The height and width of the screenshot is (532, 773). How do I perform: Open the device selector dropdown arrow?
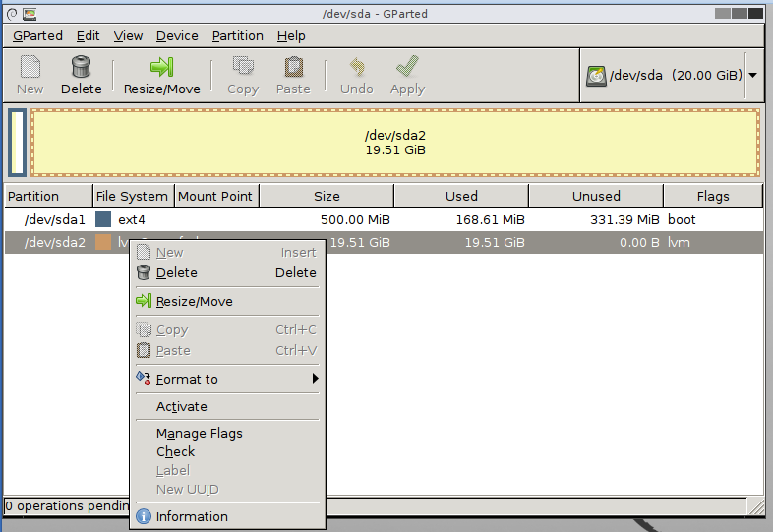click(x=752, y=76)
